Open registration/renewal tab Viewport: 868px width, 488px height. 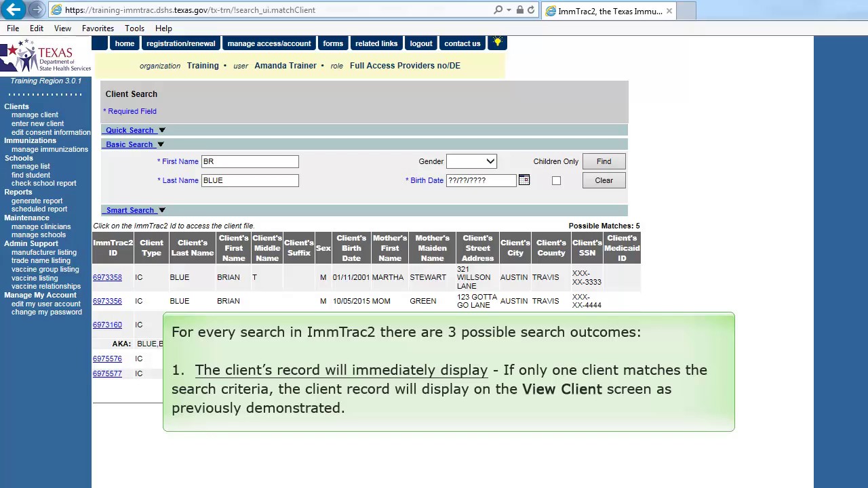click(180, 43)
